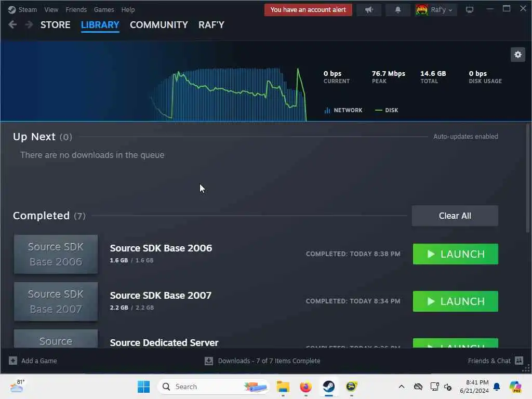Viewport: 532px width, 399px height.
Task: View the account alert banner
Action: (308, 9)
